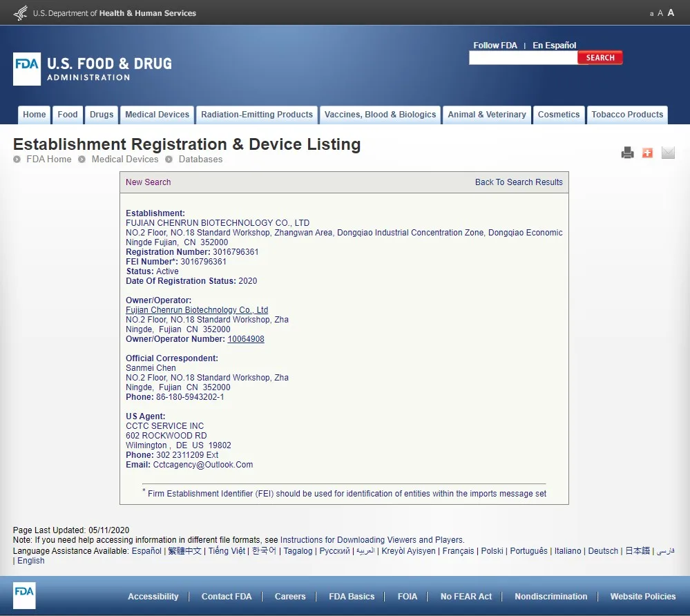Click En Español link in header
The image size is (690, 616).
pyautogui.click(x=554, y=46)
